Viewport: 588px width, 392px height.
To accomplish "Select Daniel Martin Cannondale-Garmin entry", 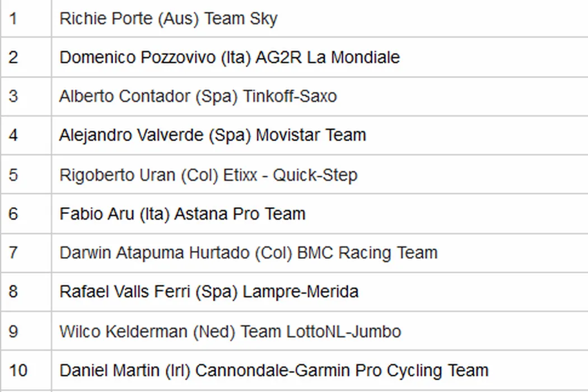I will point(274,370).
